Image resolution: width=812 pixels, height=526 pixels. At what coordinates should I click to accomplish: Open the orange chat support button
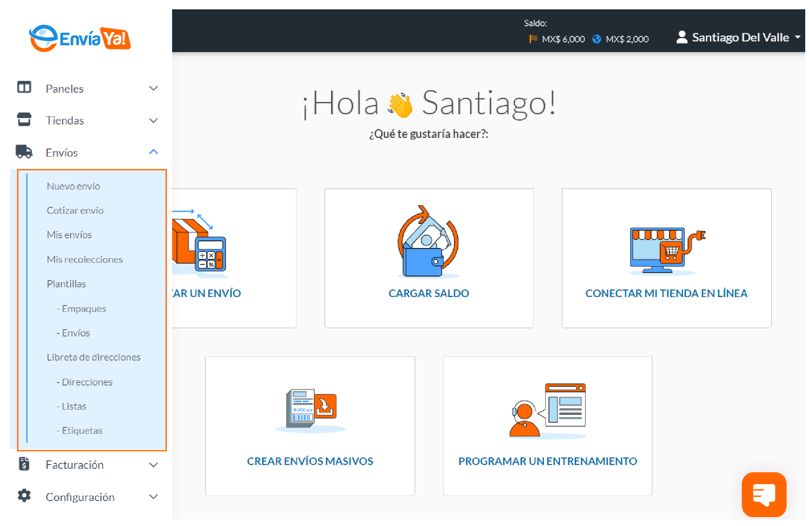(x=763, y=494)
